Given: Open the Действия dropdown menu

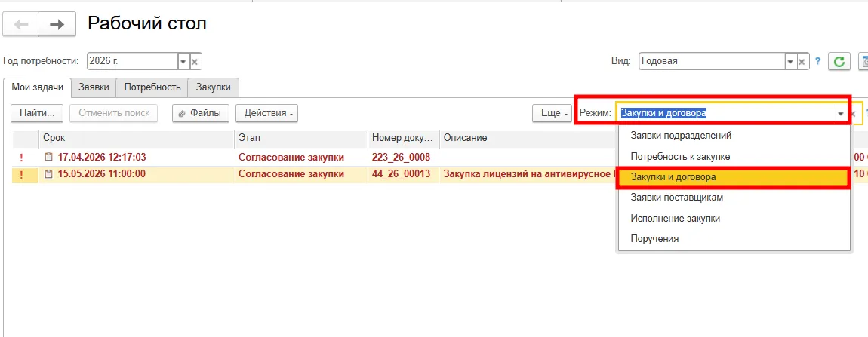Looking at the screenshot, I should (x=267, y=113).
